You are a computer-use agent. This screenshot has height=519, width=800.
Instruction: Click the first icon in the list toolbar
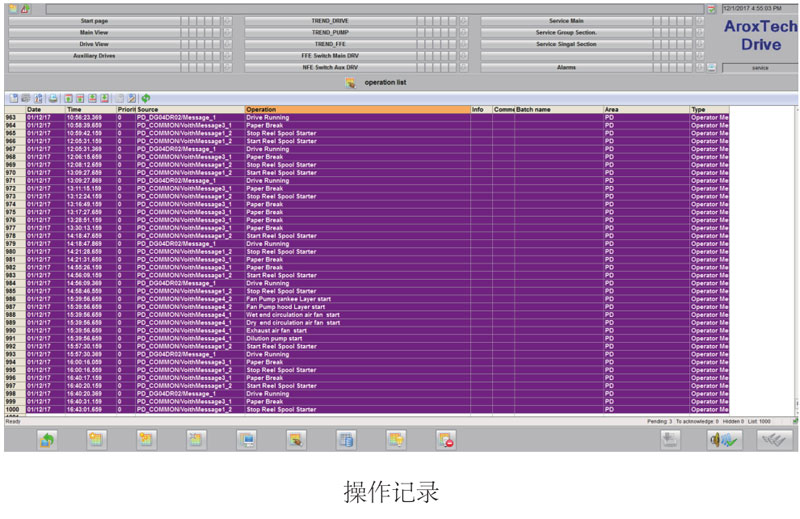pos(13,98)
